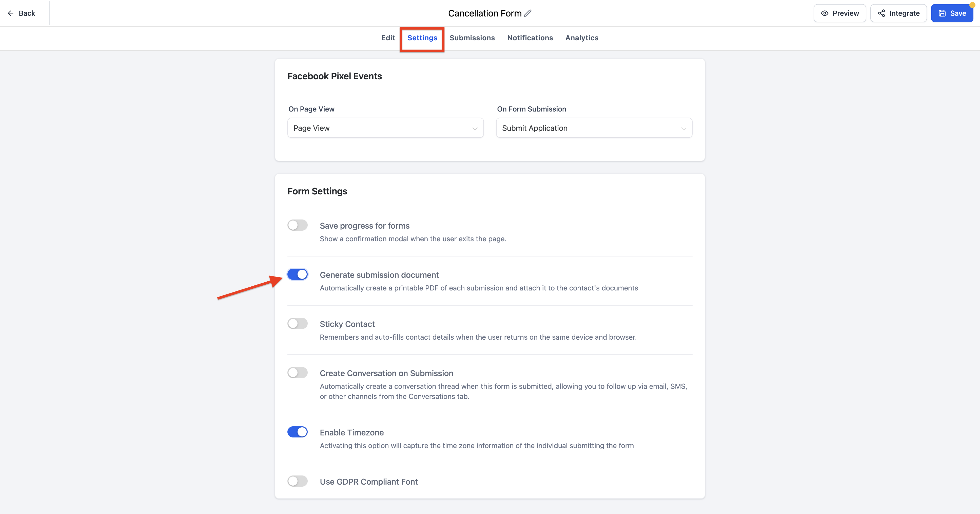Expand On Form Submission chevron arrow
The width and height of the screenshot is (980, 514).
tap(683, 129)
